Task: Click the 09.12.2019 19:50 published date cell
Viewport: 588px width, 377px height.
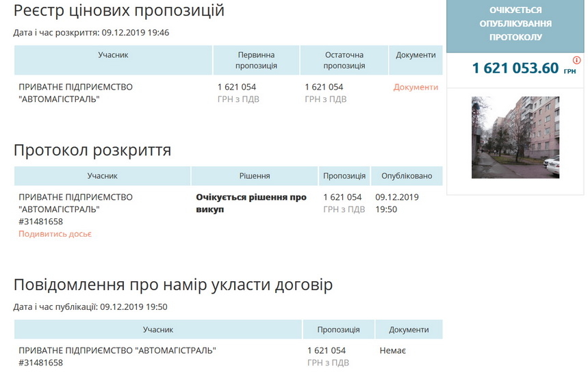Action: (397, 203)
